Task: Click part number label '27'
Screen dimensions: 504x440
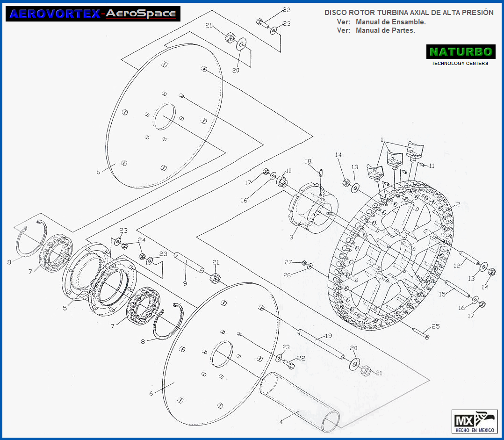Action: pos(288,262)
